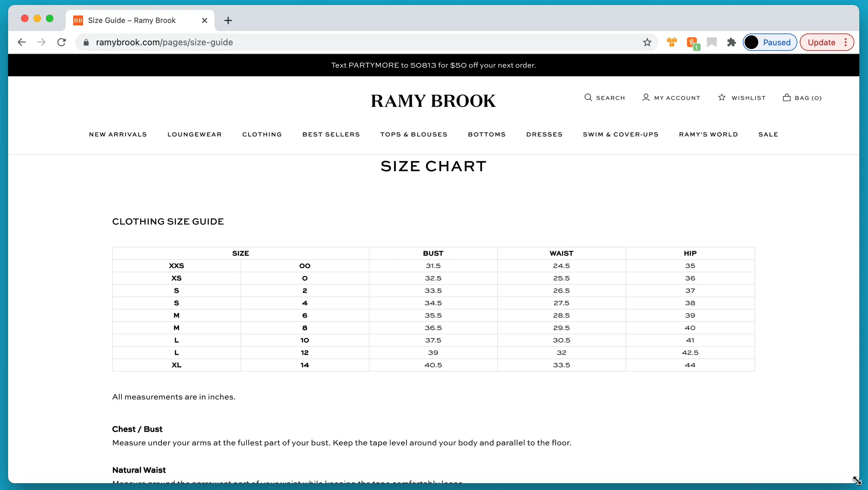Expand the BOTTOMS navigation dropdown
The width and height of the screenshot is (868, 490).
pos(486,134)
